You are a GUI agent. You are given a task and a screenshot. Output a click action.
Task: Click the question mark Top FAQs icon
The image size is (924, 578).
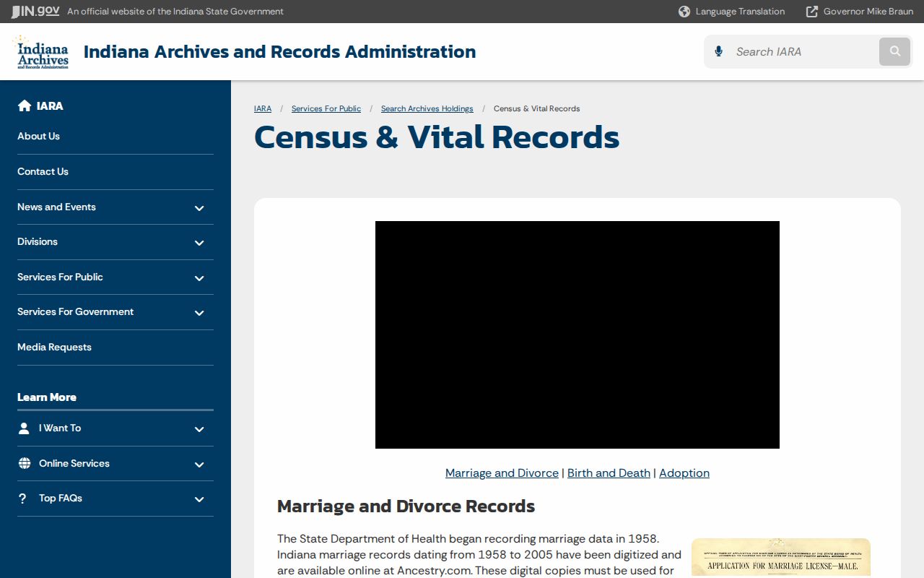pyautogui.click(x=22, y=499)
